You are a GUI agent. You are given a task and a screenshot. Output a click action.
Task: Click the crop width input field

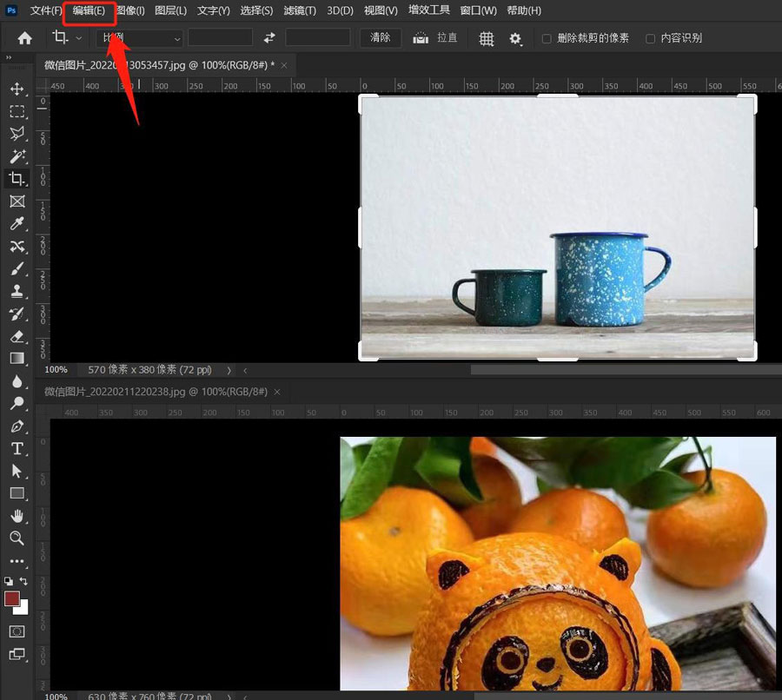220,38
